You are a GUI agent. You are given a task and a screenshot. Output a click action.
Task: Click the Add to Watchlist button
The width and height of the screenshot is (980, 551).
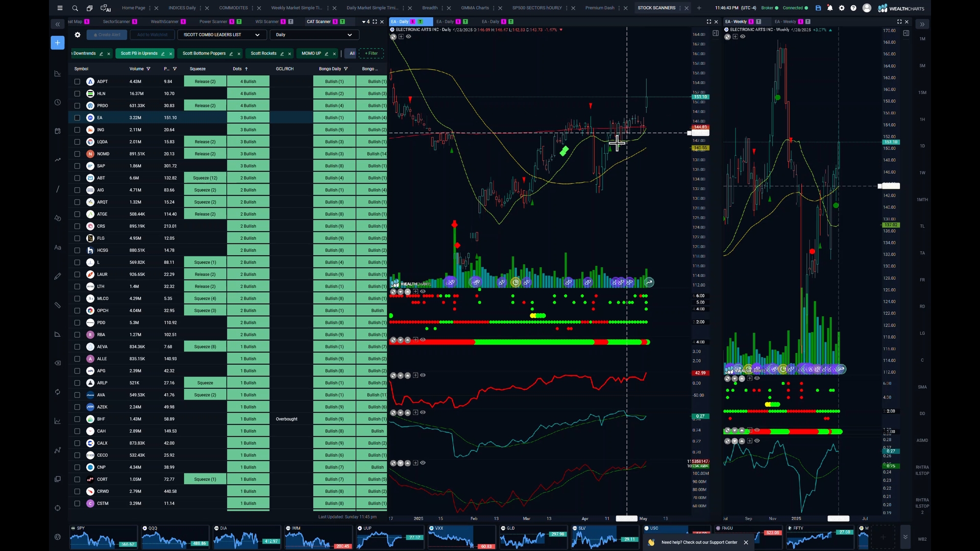[x=152, y=35]
